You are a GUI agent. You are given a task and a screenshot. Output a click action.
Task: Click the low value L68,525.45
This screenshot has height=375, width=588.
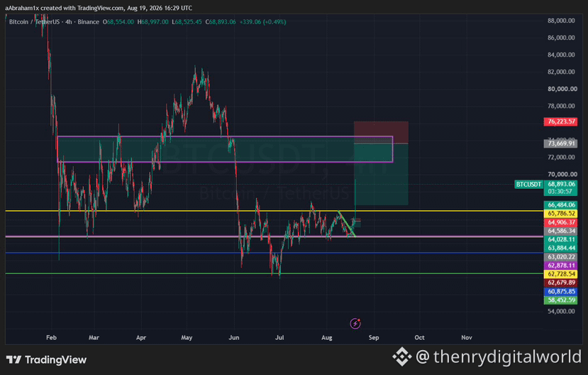point(187,22)
